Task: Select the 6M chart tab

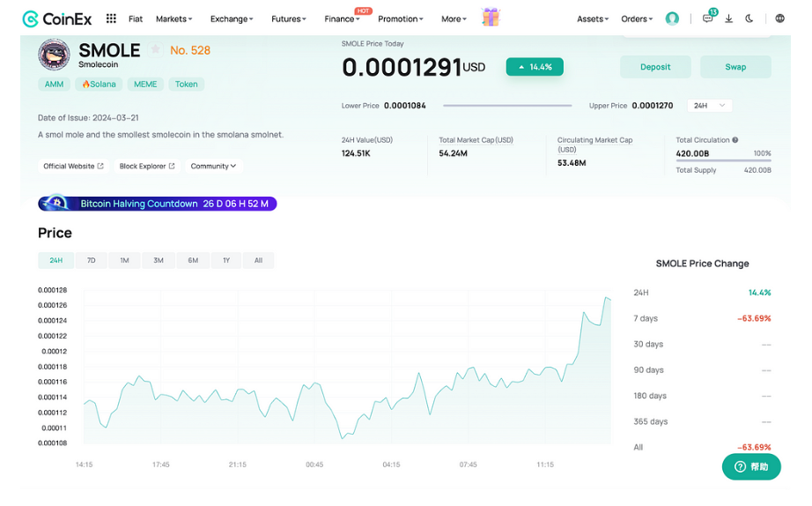Action: (x=193, y=260)
